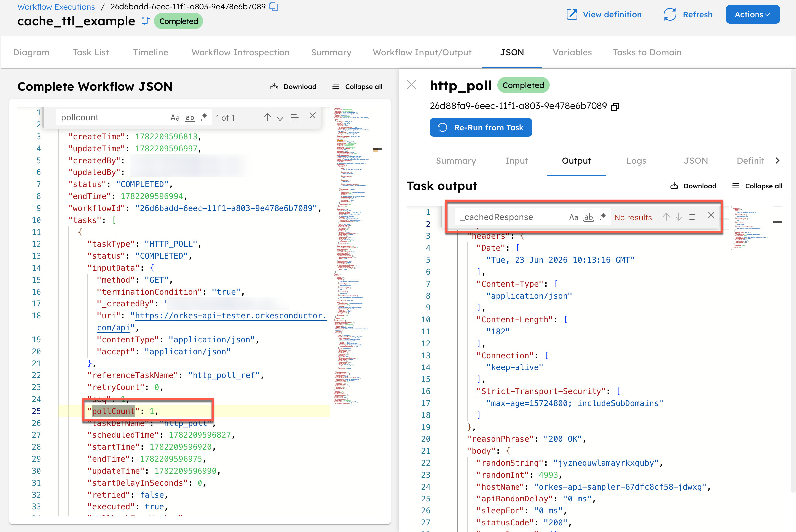Open the task JSON tab
Screen dimensions: 796x532
pyautogui.click(x=696, y=161)
